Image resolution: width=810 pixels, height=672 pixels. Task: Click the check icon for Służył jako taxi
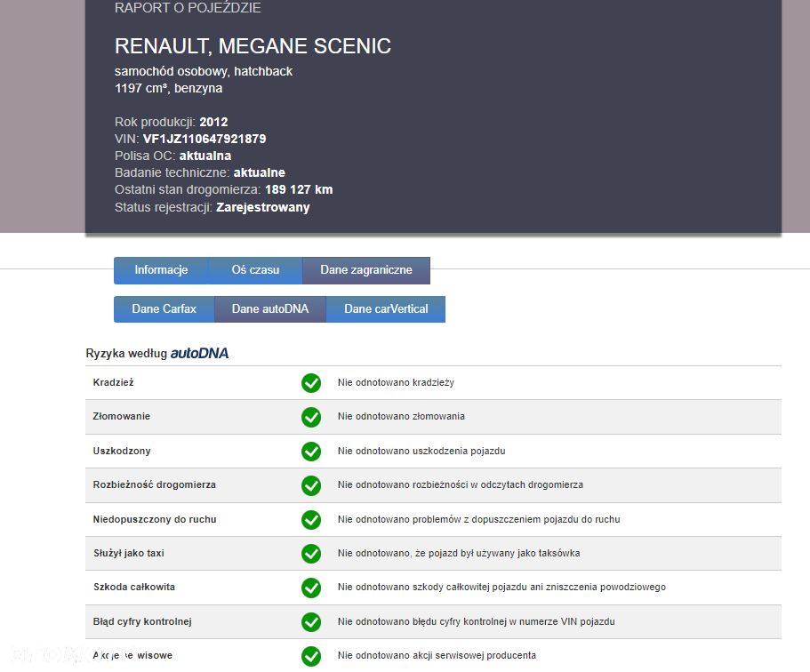(311, 554)
